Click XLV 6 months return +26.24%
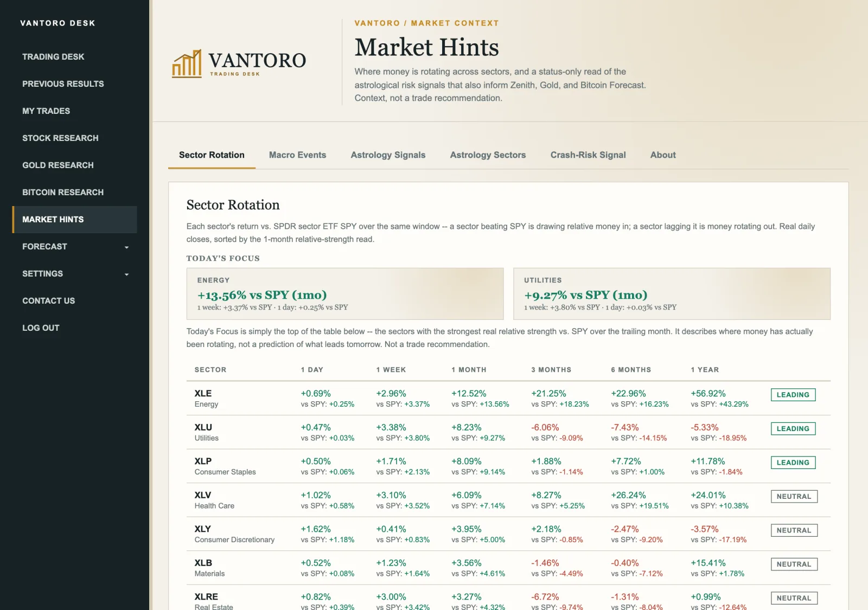868x610 pixels. click(628, 496)
